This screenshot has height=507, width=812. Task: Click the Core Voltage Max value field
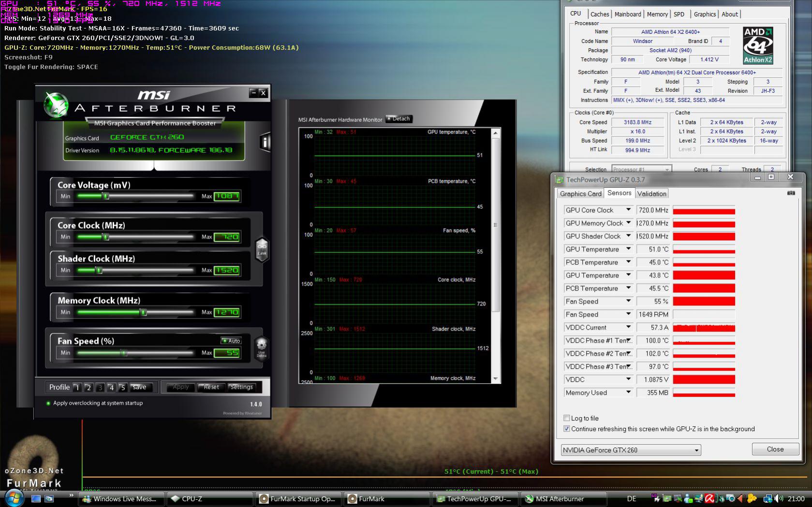(x=227, y=196)
